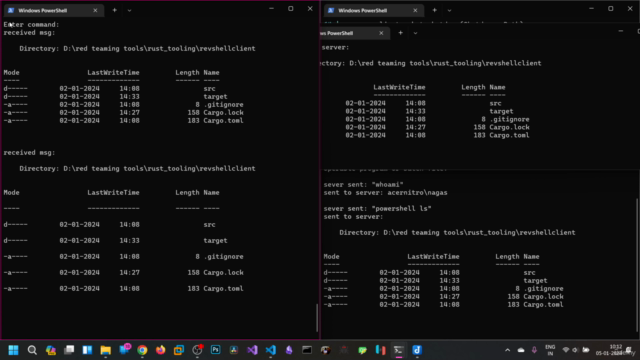640x360 pixels.
Task: Open the left terminal's profile dropdown arrow
Action: click(129, 10)
